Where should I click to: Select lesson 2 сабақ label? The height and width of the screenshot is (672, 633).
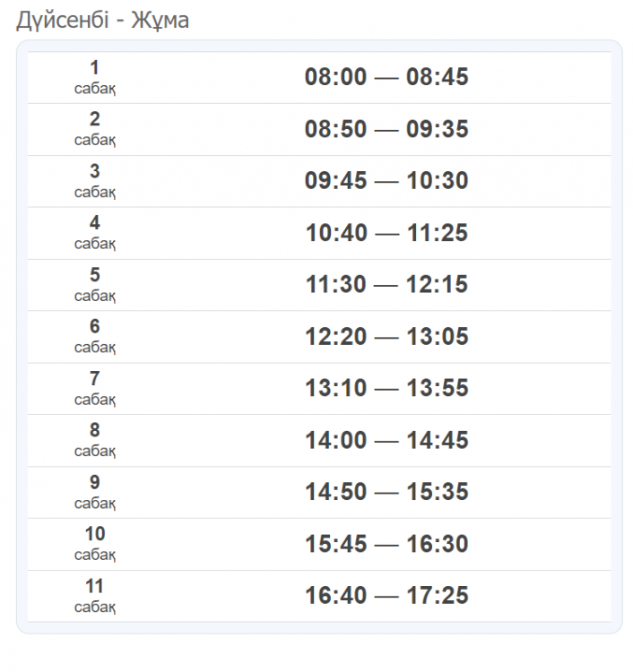[x=95, y=129]
